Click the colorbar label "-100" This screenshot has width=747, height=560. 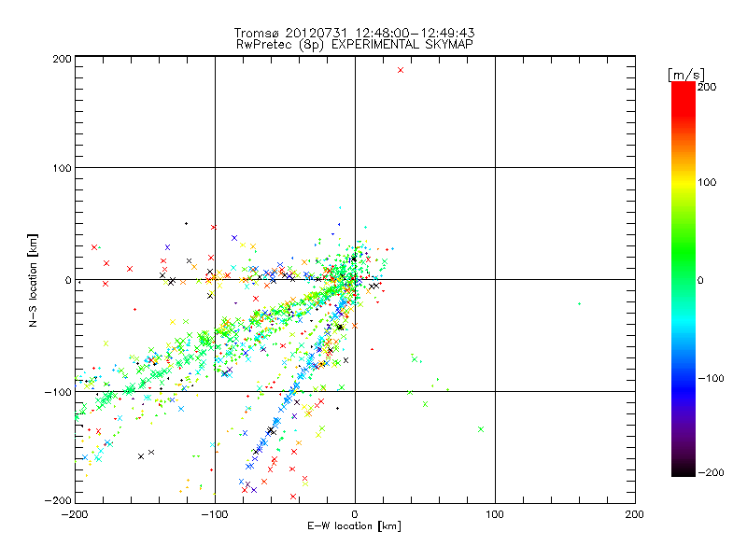tap(711, 378)
